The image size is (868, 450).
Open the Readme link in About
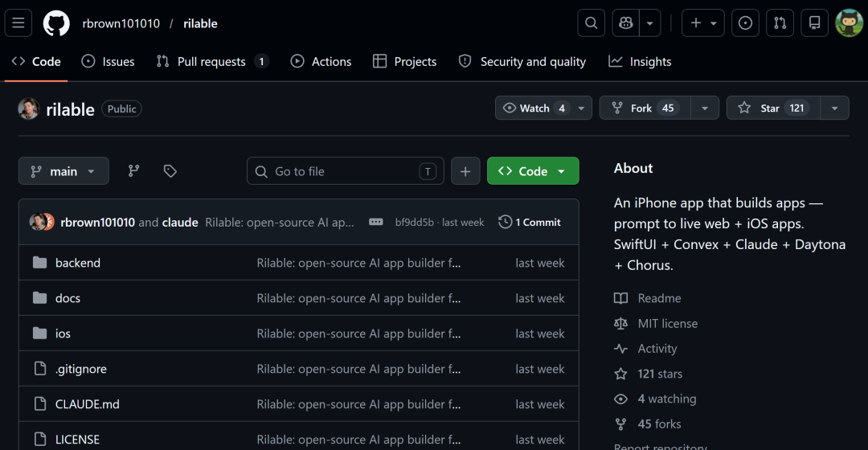[x=648, y=298]
